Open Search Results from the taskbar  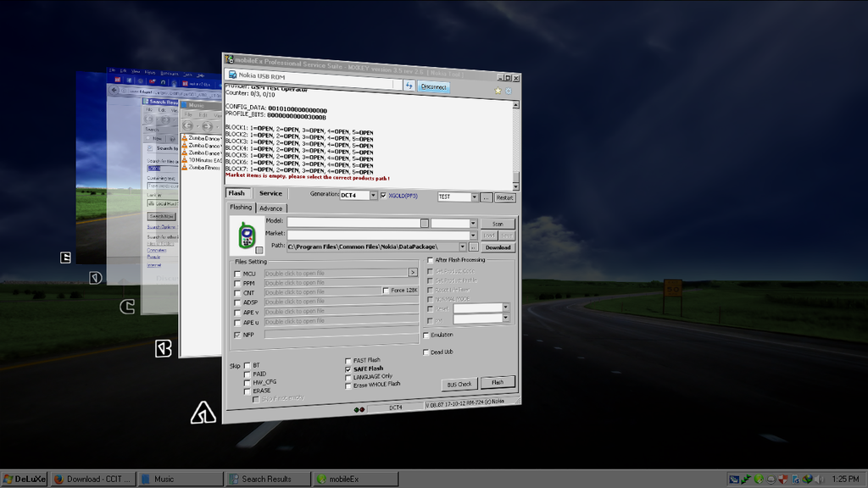[x=267, y=479]
